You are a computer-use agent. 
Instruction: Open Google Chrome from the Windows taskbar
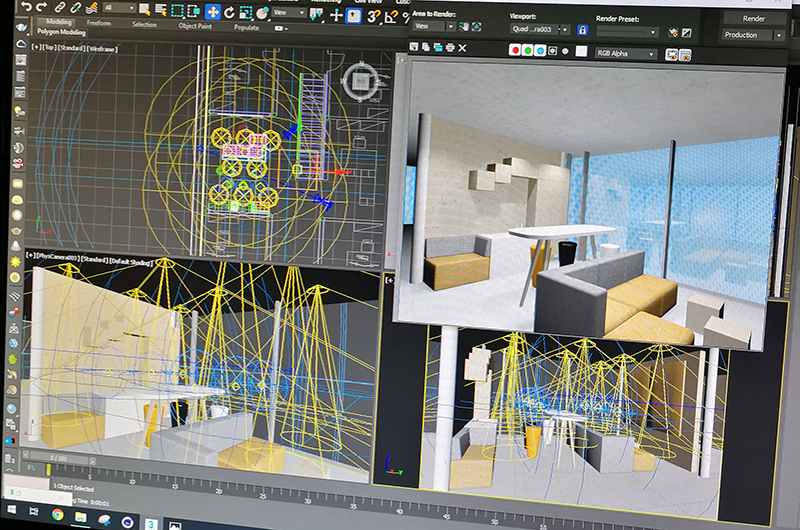(x=58, y=515)
